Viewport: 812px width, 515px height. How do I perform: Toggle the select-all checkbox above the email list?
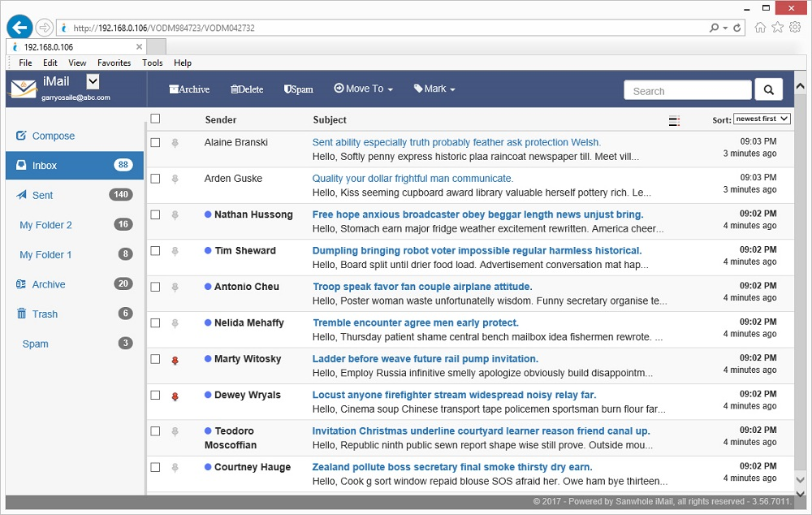pos(154,118)
